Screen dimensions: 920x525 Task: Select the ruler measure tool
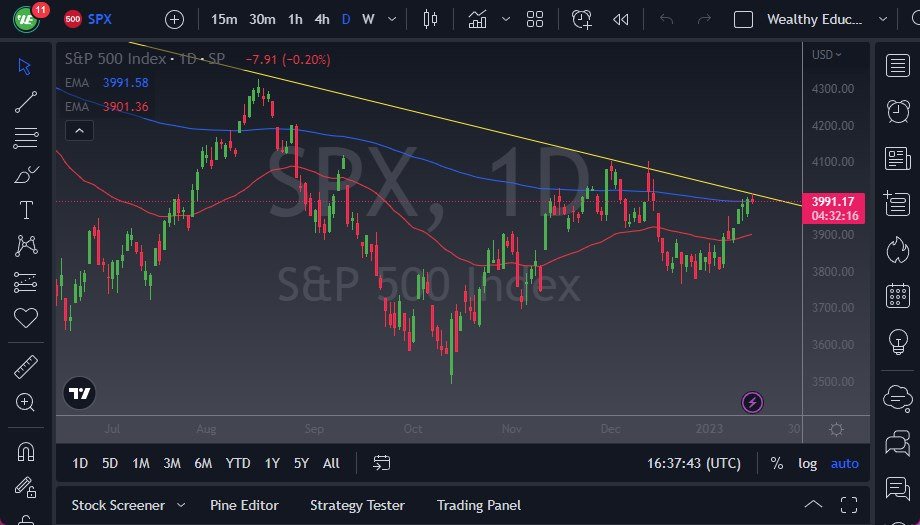(26, 367)
